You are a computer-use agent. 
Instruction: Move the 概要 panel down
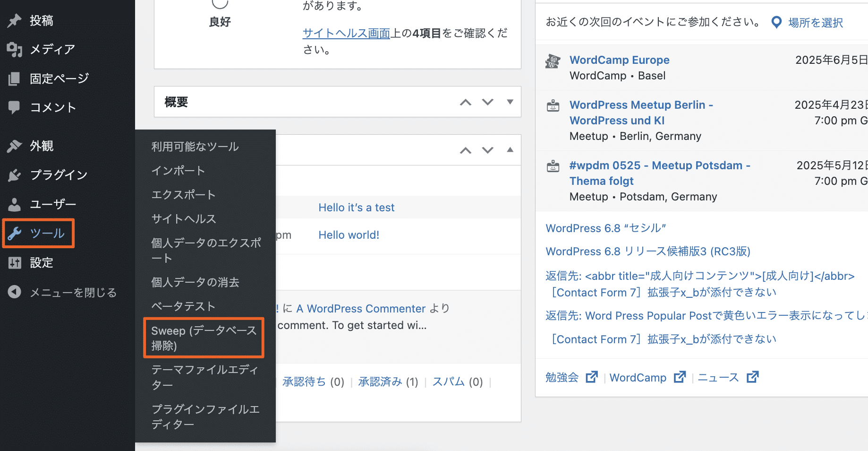point(488,102)
